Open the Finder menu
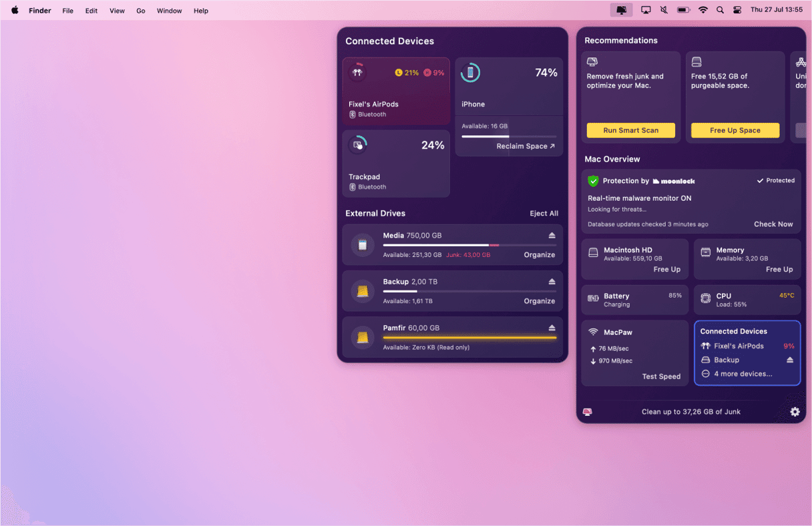 point(40,11)
